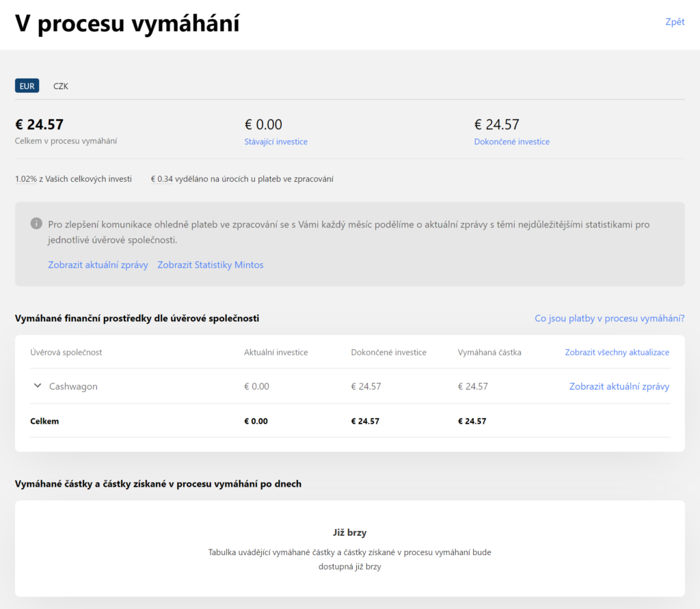The width and height of the screenshot is (700, 609).
Task: Click 'Vymáhané finanční prostředky dle úvěrové společnosti' heading
Action: tap(137, 319)
